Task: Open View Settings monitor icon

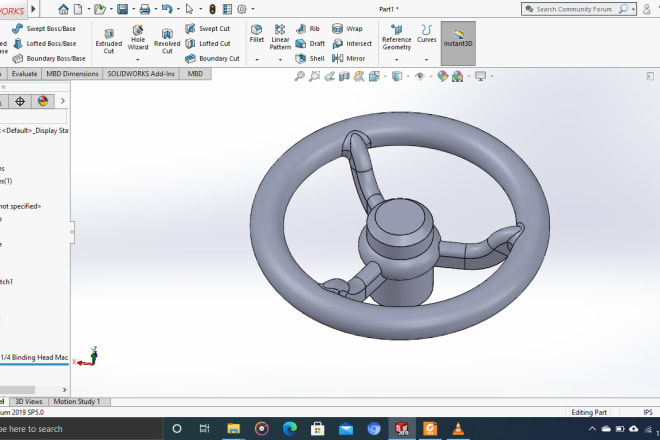Action: tap(480, 76)
